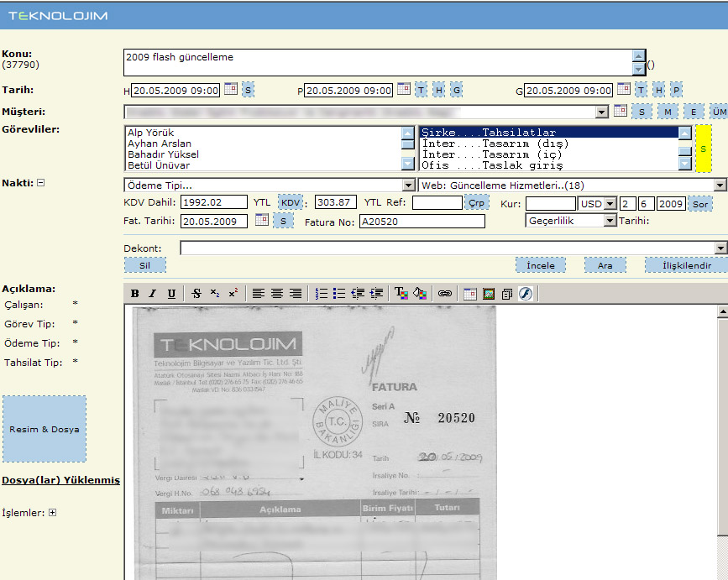Screen dimensions: 728x580
Task: Apply superscript formatting
Action: (x=233, y=294)
